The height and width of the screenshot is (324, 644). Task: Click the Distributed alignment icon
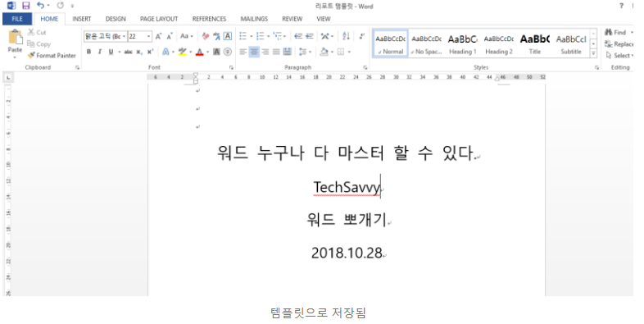pyautogui.click(x=288, y=52)
